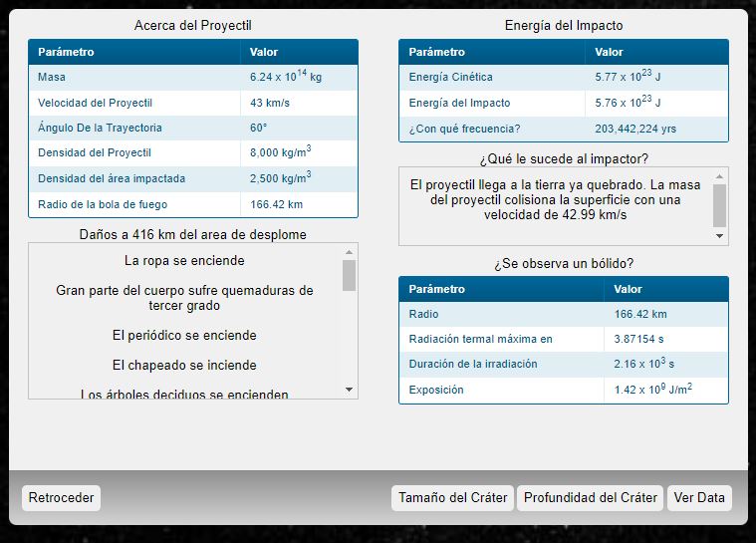756x543 pixels.
Task: Select the Masa parameter cell
Action: [x=134, y=77]
